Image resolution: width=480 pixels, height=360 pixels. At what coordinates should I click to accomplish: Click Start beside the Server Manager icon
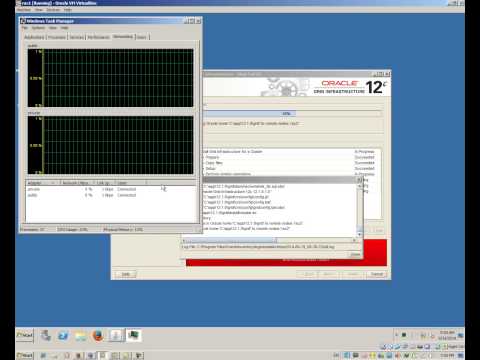[25, 335]
